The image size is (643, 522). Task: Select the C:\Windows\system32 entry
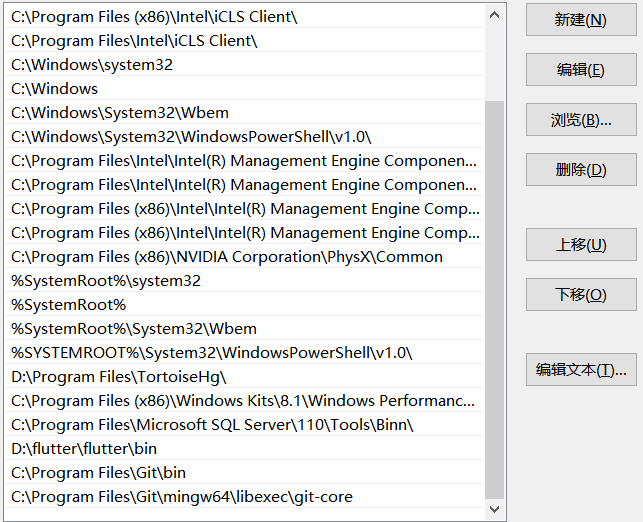click(x=244, y=65)
